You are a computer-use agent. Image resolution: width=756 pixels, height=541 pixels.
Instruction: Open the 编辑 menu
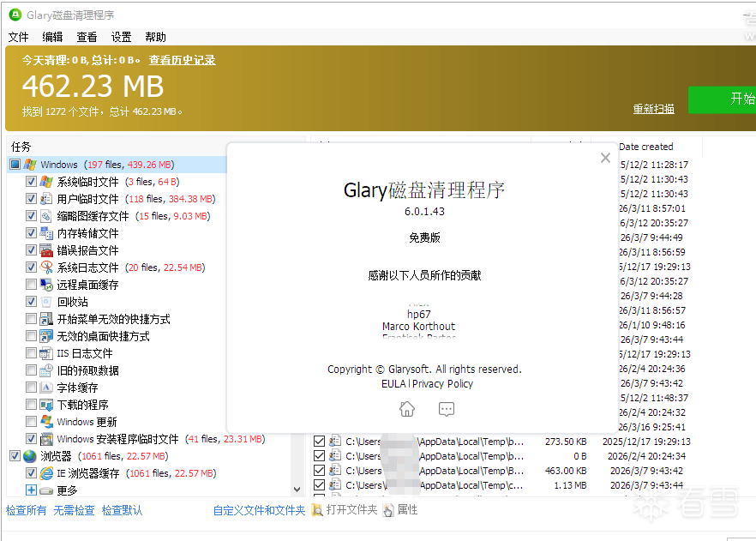coord(52,37)
